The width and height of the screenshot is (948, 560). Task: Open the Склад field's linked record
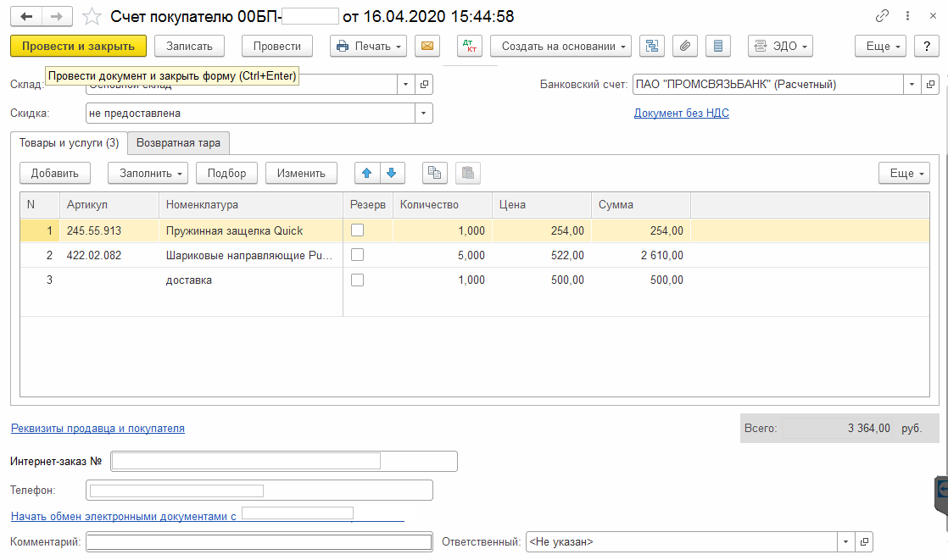(x=425, y=85)
